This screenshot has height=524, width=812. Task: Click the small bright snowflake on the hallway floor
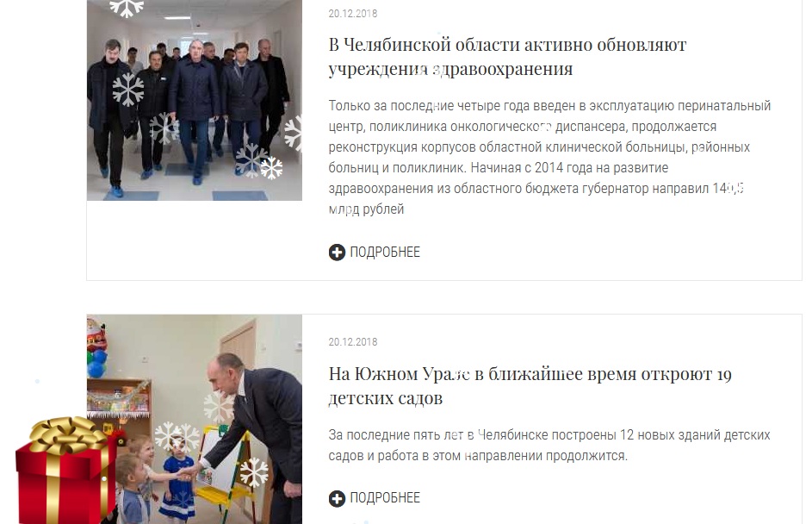tap(271, 168)
